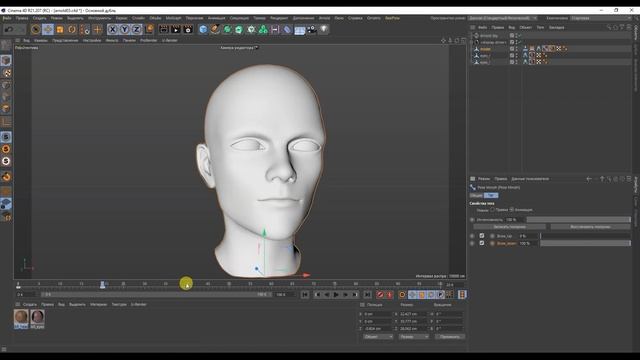Adjust the Brow_up morph slider
Viewport: 640px width, 360px height.
585,236
